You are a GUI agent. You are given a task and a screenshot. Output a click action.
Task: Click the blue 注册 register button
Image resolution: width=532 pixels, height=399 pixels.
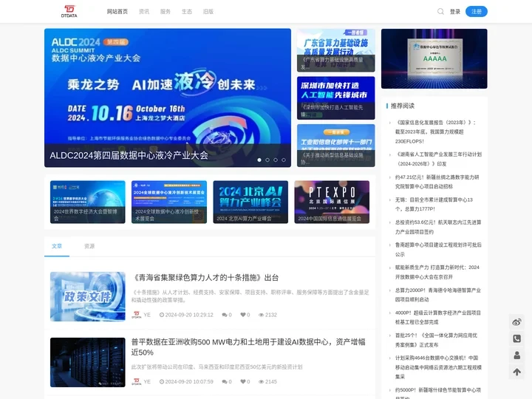(x=477, y=12)
